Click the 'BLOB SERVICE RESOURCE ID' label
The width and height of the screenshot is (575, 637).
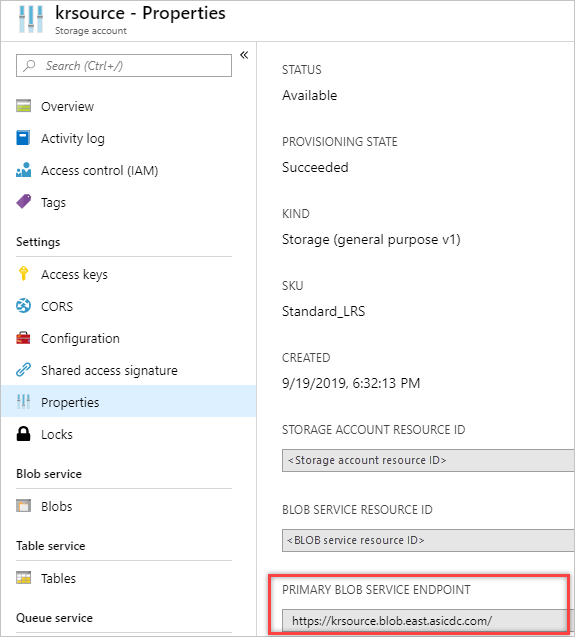tap(357, 509)
